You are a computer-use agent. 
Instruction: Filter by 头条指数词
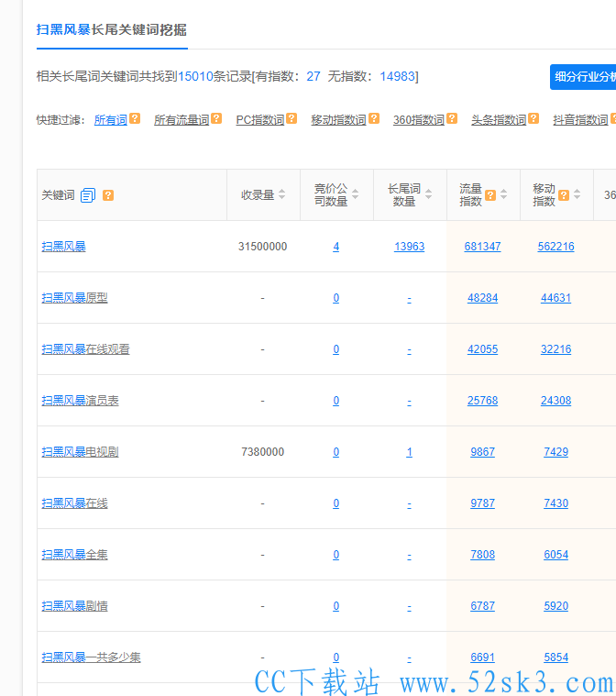[x=499, y=120]
